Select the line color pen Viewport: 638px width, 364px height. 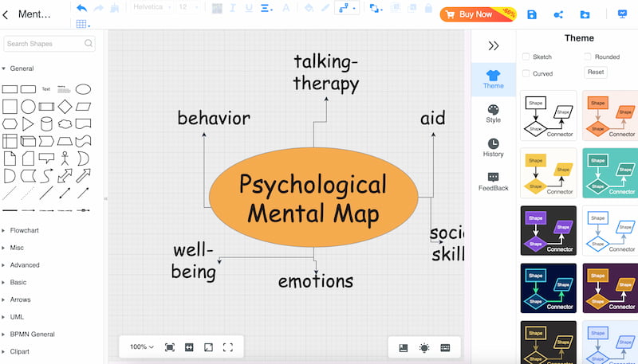325,8
